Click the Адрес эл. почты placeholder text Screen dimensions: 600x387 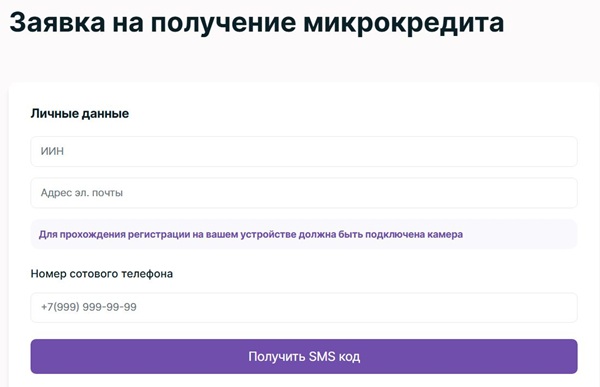(x=82, y=193)
